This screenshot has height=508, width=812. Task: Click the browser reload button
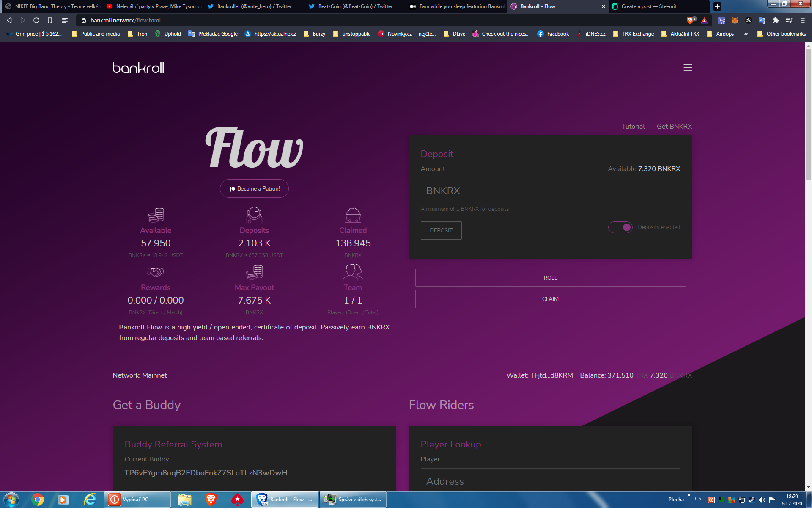click(36, 20)
